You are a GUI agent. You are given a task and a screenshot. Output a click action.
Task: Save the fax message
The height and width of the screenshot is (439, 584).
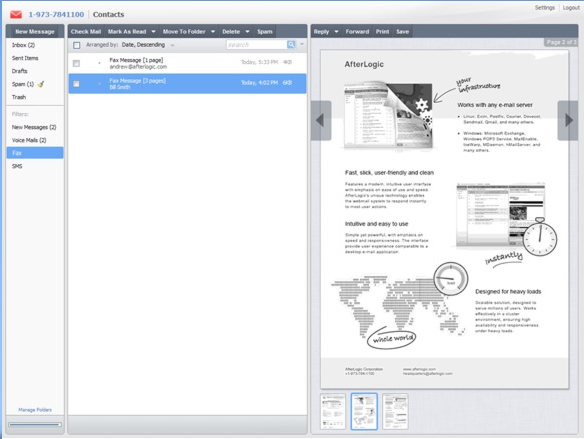(x=403, y=32)
